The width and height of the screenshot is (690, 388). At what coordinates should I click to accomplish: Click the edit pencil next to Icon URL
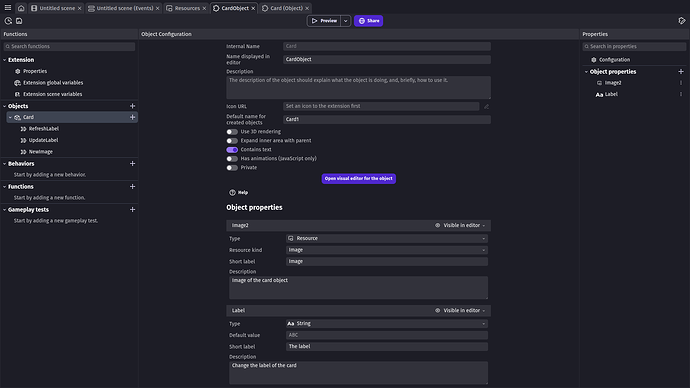click(x=486, y=106)
